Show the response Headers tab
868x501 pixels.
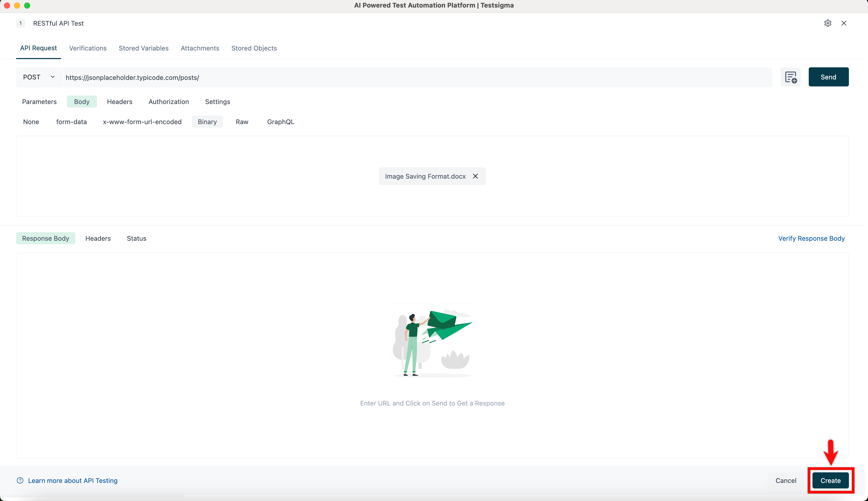tap(98, 238)
